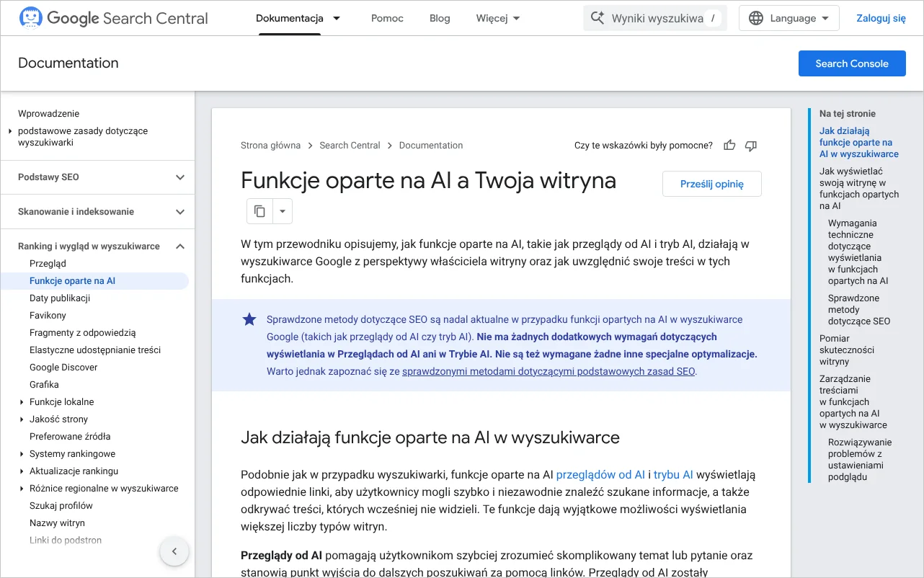
Task: Open przeglądów od AI link
Action: click(x=600, y=474)
